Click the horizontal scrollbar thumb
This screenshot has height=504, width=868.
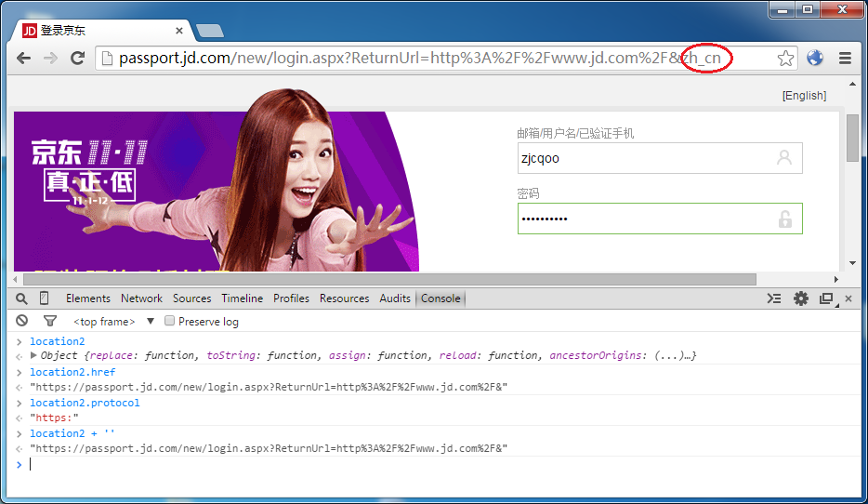389,279
